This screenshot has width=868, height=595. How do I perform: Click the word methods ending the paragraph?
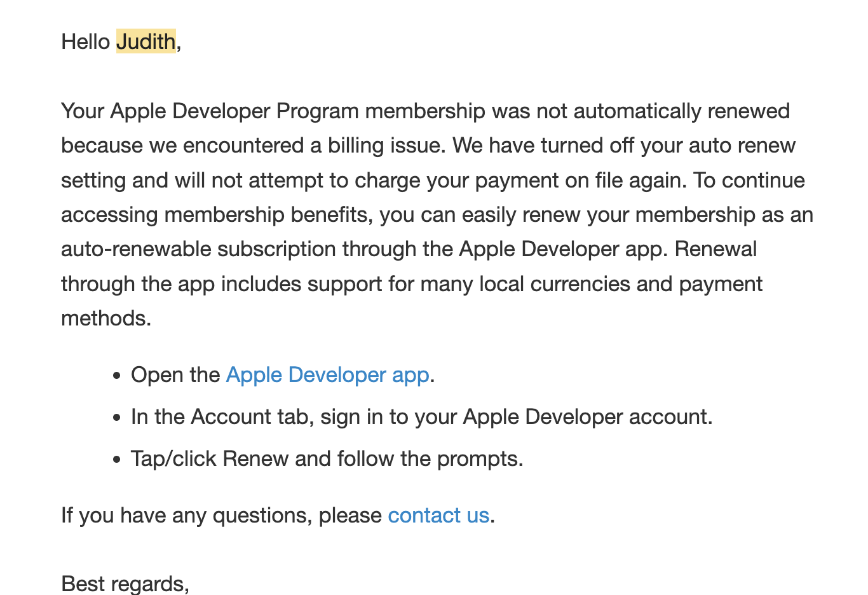(x=105, y=318)
